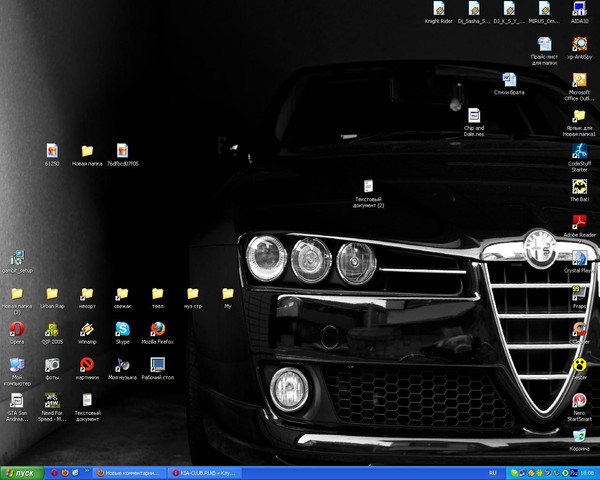The width and height of the screenshot is (600, 480).
Task: Select Ярлык для Новая папка1 shortcut
Action: coord(579,115)
